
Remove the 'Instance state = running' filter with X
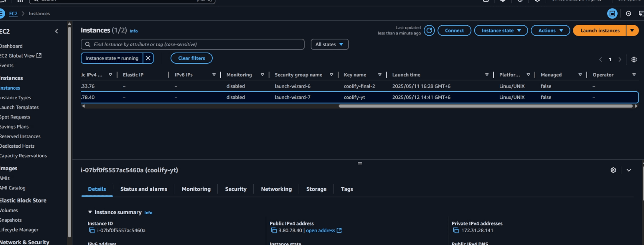148,58
